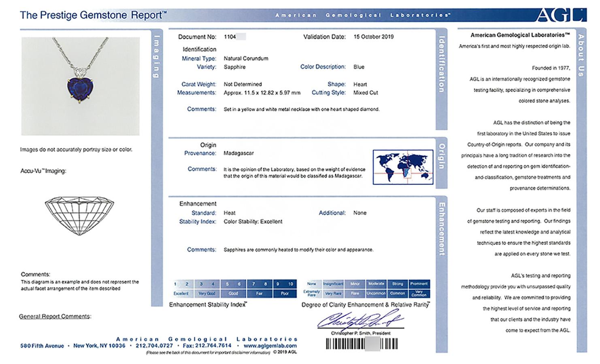
Task: Click the Shape value Heart
Action: 360,85
